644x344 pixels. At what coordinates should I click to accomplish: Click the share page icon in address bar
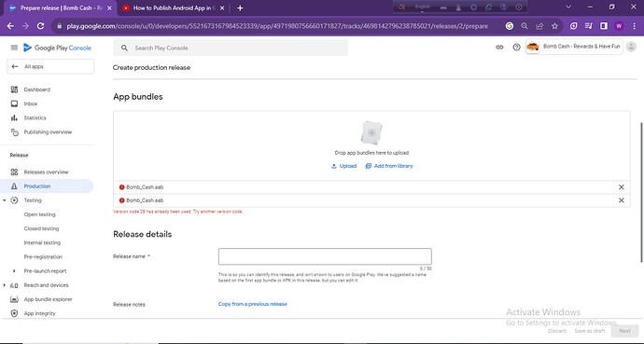pos(539,26)
